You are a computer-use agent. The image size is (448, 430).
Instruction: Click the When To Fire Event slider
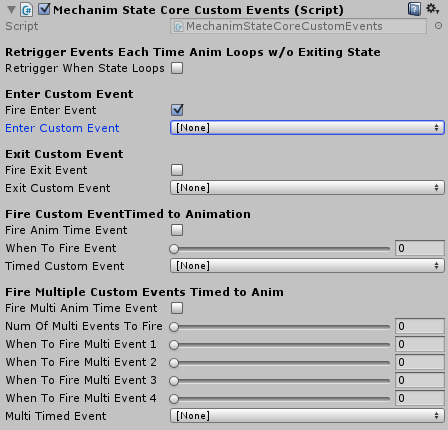click(x=280, y=249)
